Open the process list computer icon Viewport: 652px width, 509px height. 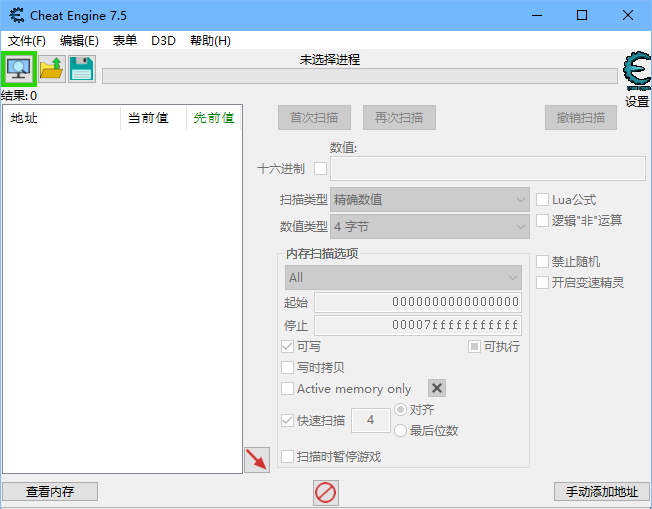click(x=19, y=69)
